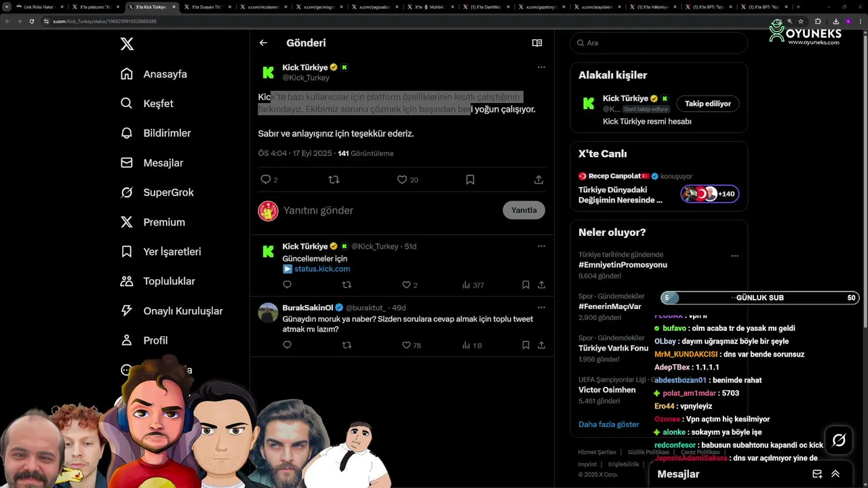Share BurakSakinOl's reply
Image resolution: width=868 pixels, height=488 pixels.
541,345
